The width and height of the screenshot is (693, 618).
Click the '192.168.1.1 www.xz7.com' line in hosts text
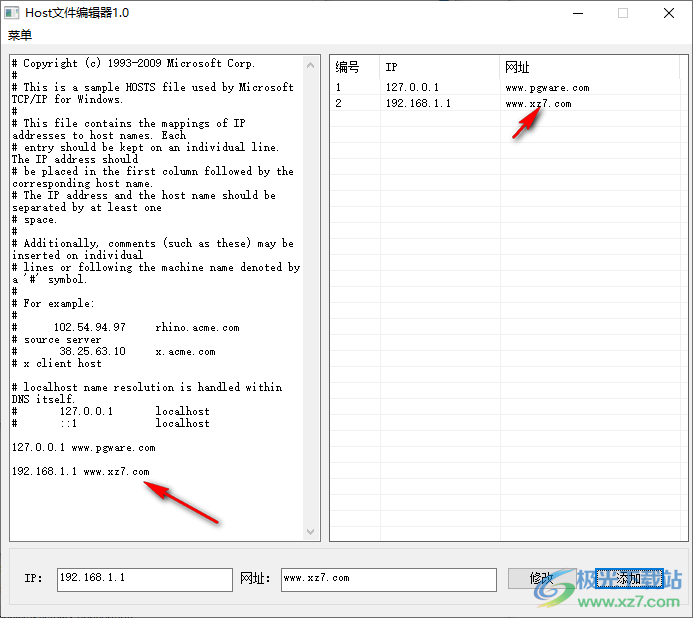(81, 472)
